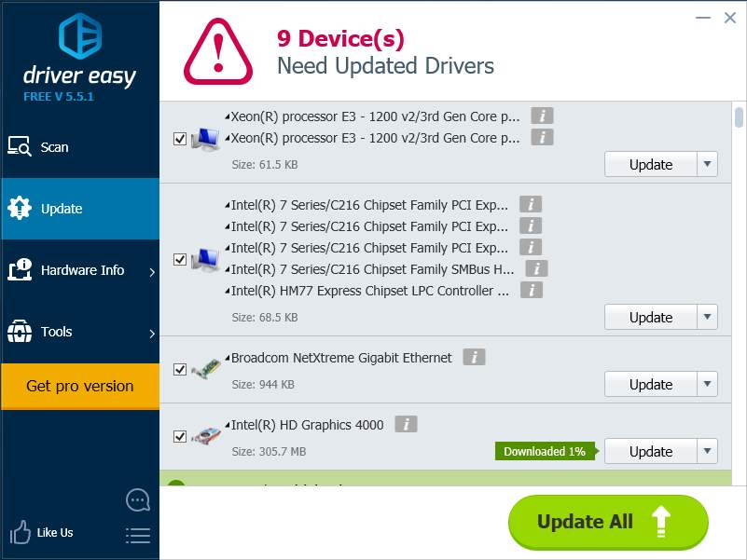Show info for Intel HD Graphics 4000
Screen dimensions: 747x560
[406, 424]
